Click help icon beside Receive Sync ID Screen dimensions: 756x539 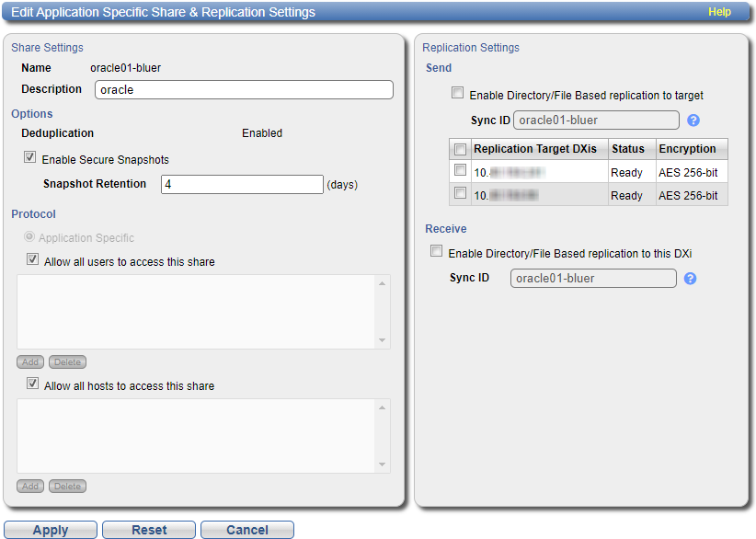(x=690, y=279)
